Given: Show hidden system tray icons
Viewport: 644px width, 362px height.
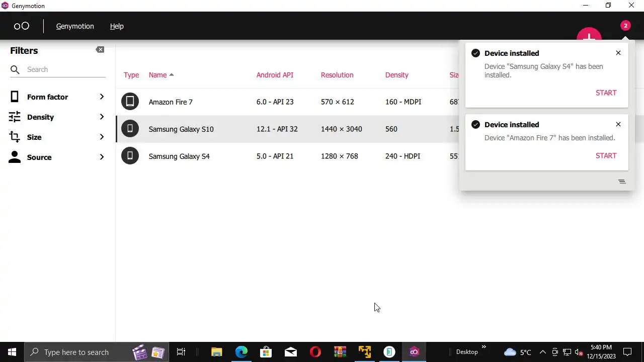Looking at the screenshot, I should click(x=542, y=352).
